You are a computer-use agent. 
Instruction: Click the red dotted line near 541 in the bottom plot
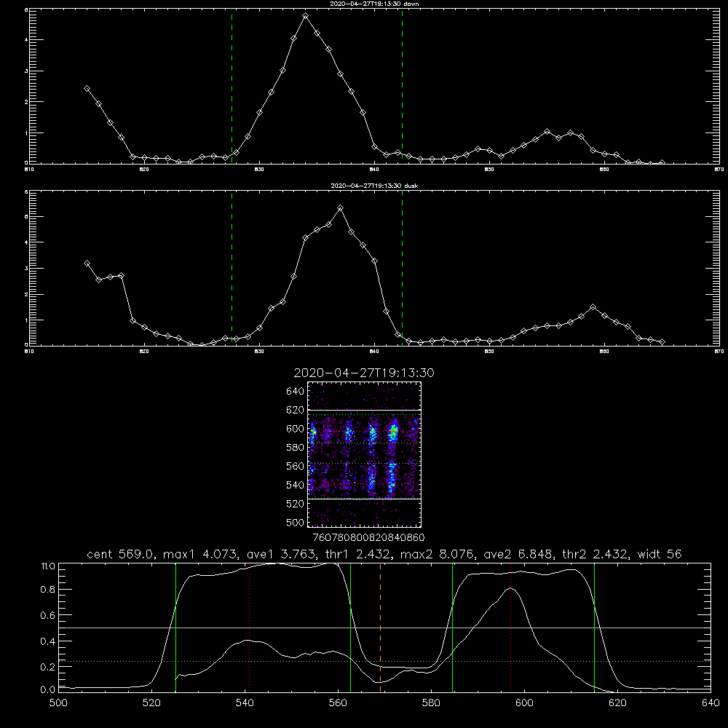[249, 629]
